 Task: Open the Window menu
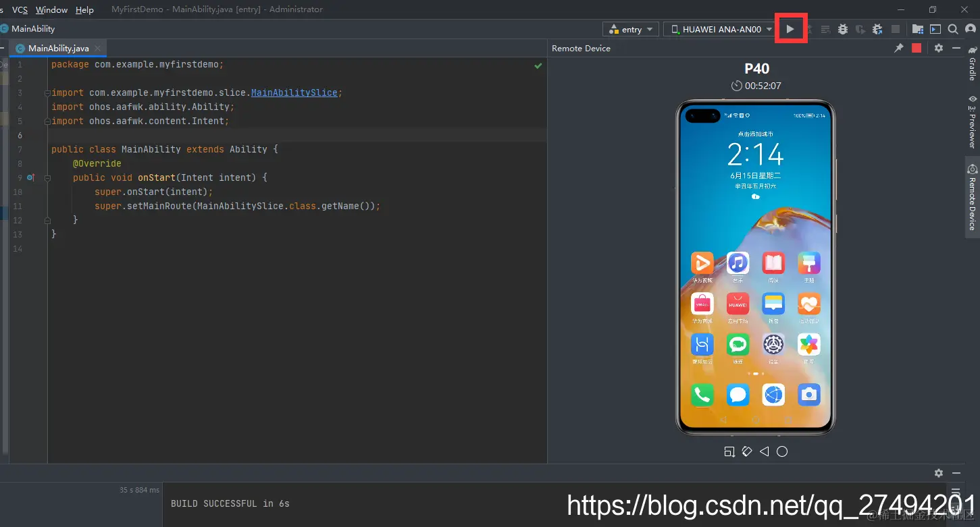click(x=51, y=9)
